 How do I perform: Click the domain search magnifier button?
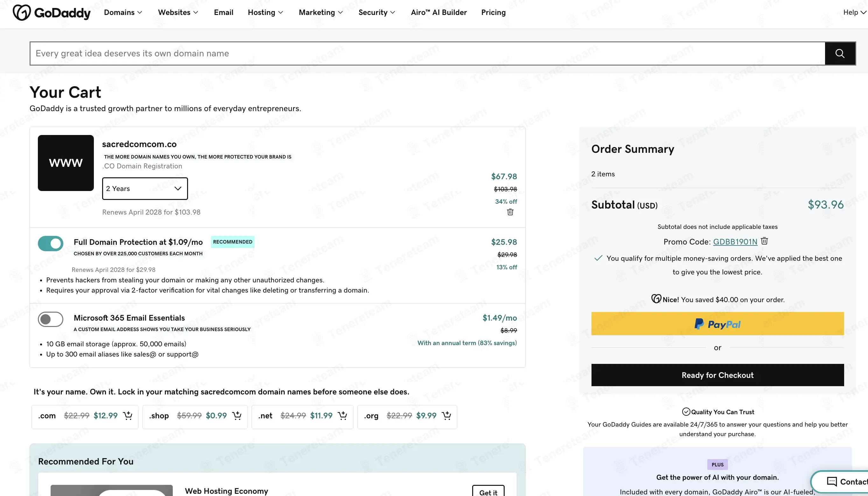pyautogui.click(x=840, y=53)
